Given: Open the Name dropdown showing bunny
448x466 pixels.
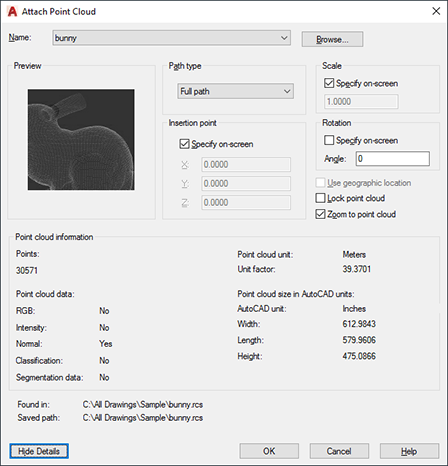Looking at the screenshot, I should click(171, 38).
